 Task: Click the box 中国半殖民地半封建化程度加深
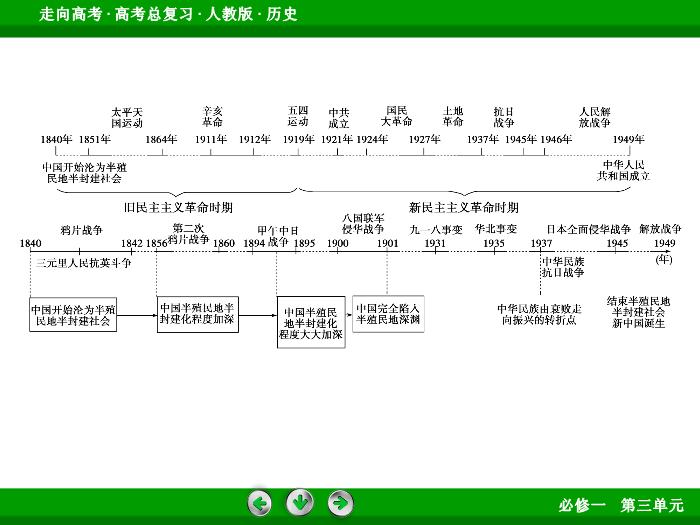pyautogui.click(x=198, y=314)
